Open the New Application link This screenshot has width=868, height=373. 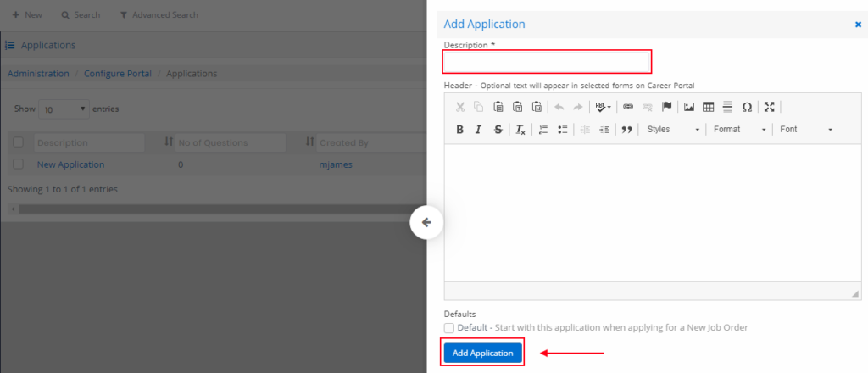[70, 164]
